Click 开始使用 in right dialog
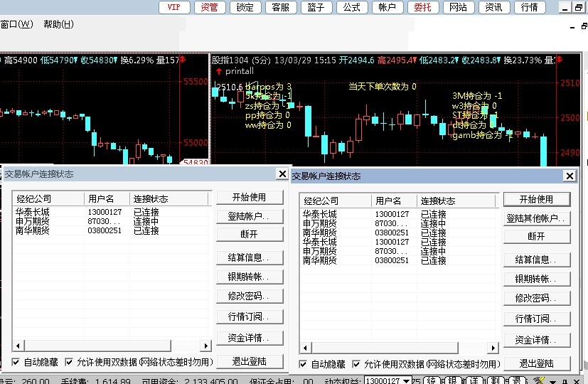This screenshot has height=384, width=588. [x=537, y=200]
